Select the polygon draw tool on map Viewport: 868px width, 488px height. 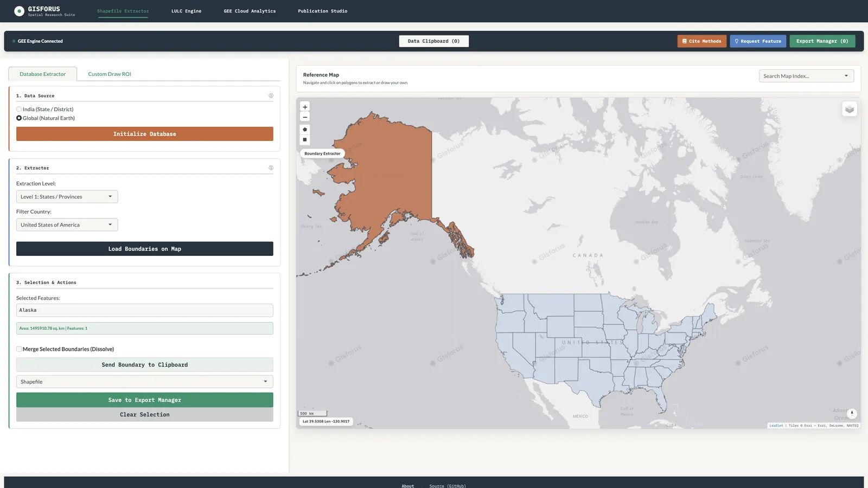305,130
